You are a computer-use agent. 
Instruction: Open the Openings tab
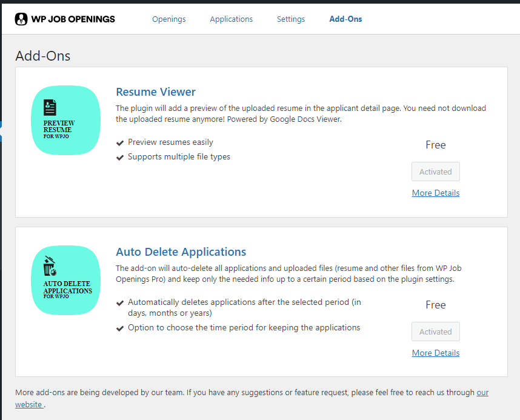(x=169, y=19)
